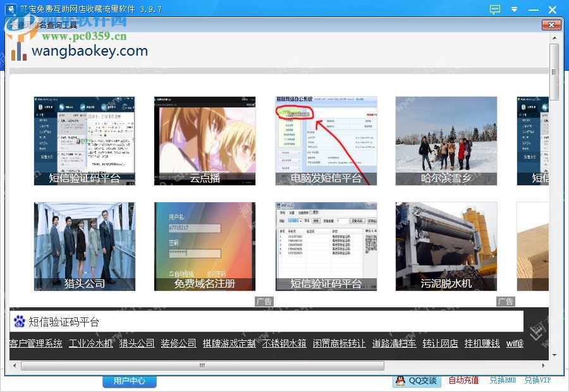Open the 哈尔滨雪乡 thumbnail
This screenshot has width=569, height=392.
[446, 141]
